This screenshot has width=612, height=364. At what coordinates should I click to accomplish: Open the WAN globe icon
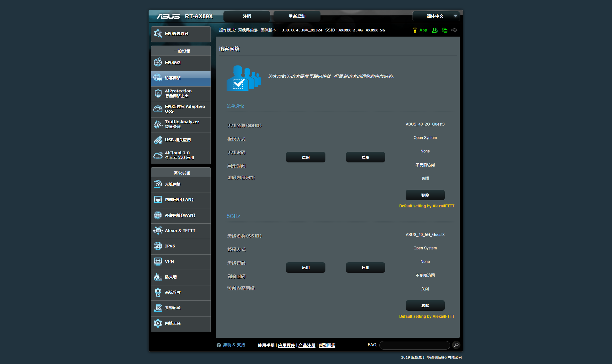coord(158,215)
